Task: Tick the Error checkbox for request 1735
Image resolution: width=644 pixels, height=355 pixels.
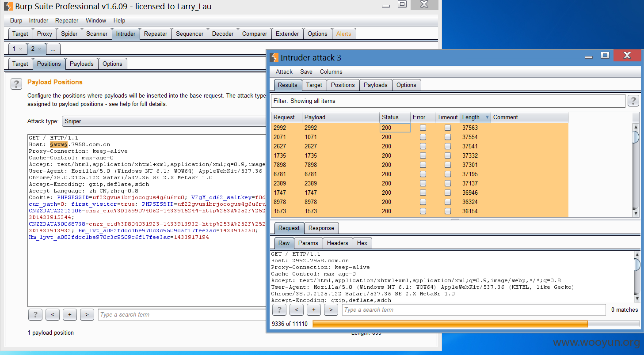Action: [x=423, y=155]
